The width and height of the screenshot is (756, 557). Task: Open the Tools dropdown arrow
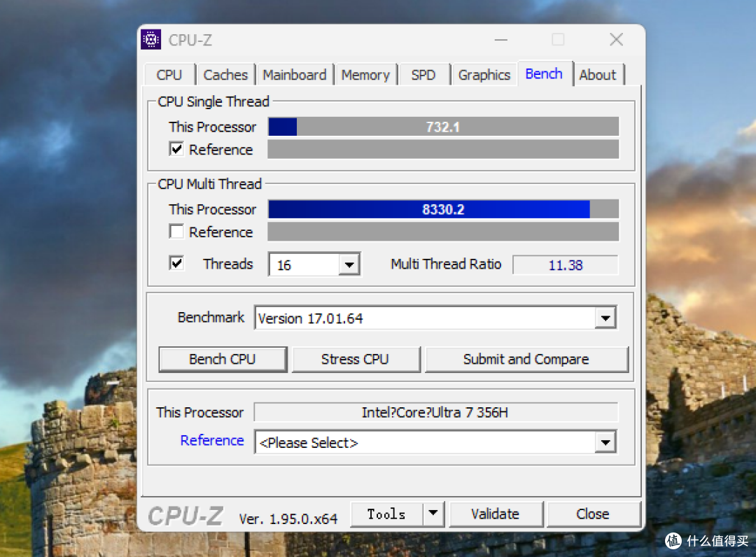(433, 514)
